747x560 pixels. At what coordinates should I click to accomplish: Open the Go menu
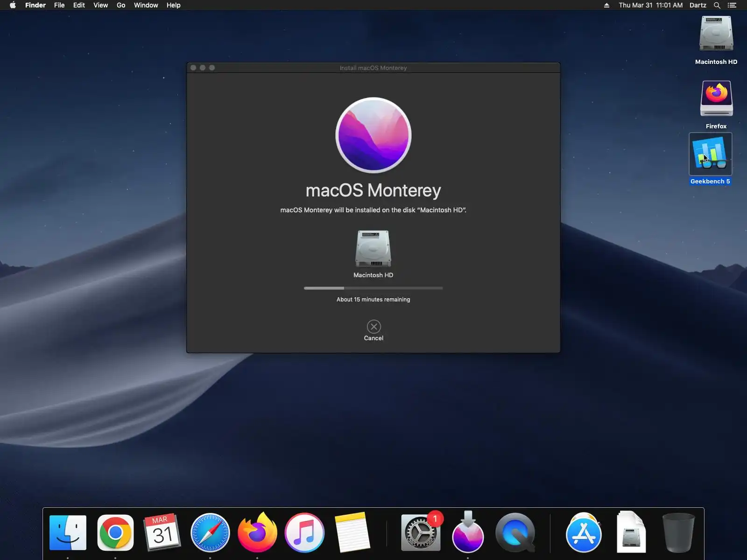(121, 5)
